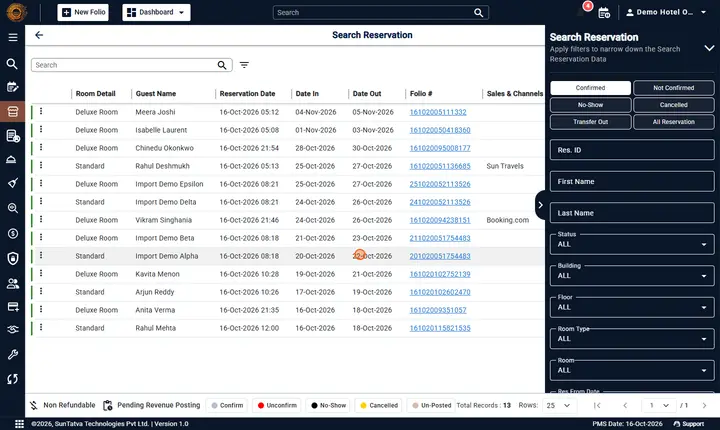Click the Res. ID input field
Viewport: 720px width, 430px height.
point(632,150)
